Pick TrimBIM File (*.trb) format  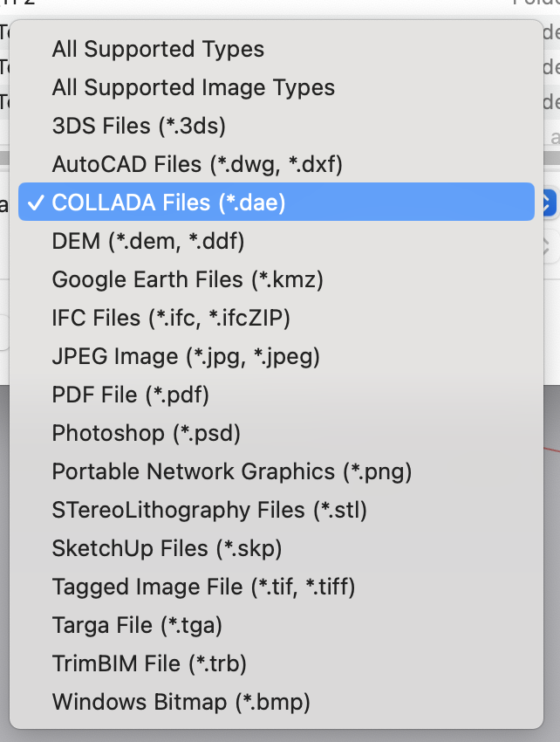pos(149,663)
